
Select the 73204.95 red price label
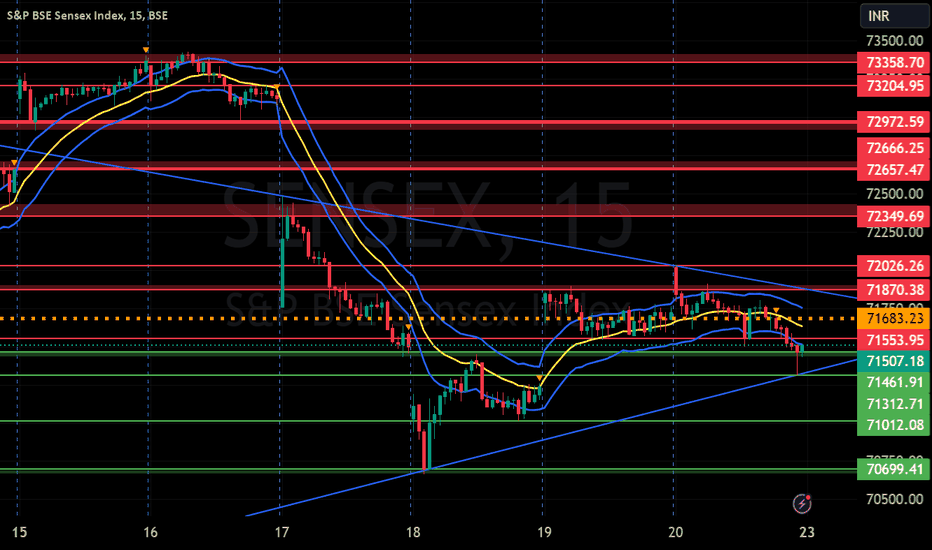click(894, 86)
